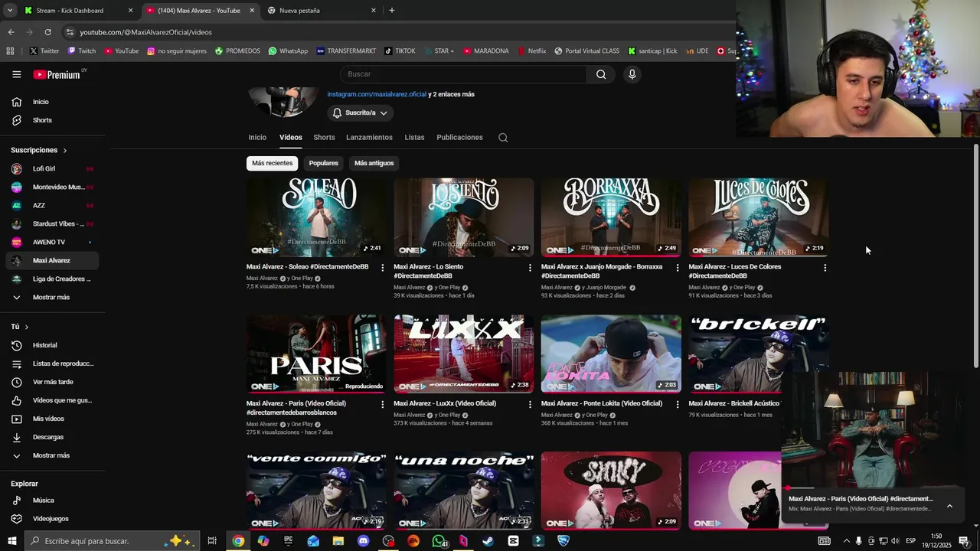Switch to Listas tab
Image resolution: width=980 pixels, height=551 pixels.
414,138
